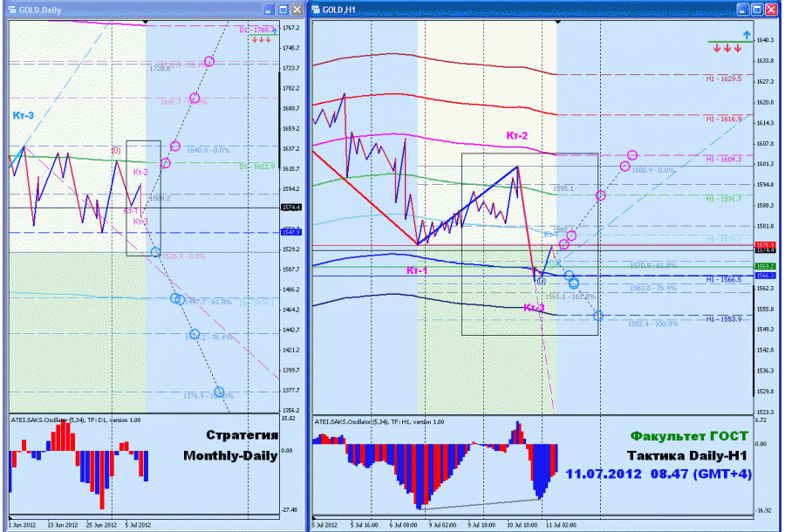The image size is (785, 532).
Task: Select the blue Кт-3 label in Daily chart
Action: (23, 116)
